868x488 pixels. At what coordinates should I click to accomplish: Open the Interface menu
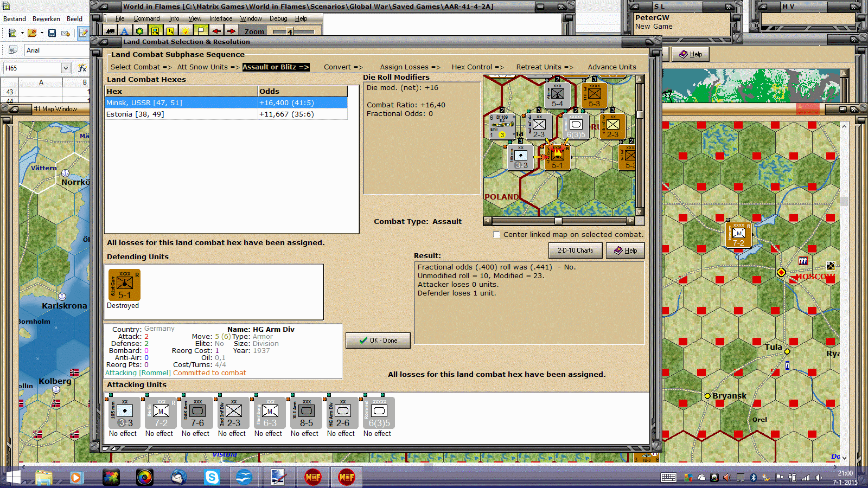click(x=221, y=18)
